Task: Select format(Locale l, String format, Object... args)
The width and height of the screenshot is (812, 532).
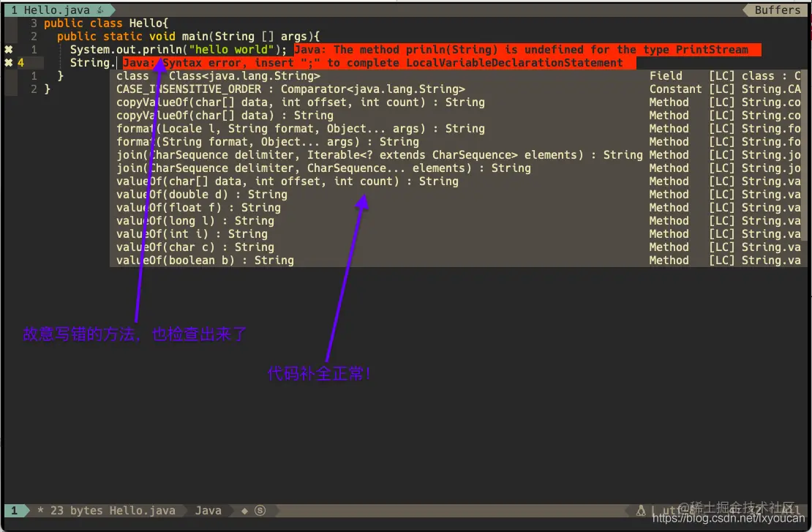Action: tap(301, 129)
